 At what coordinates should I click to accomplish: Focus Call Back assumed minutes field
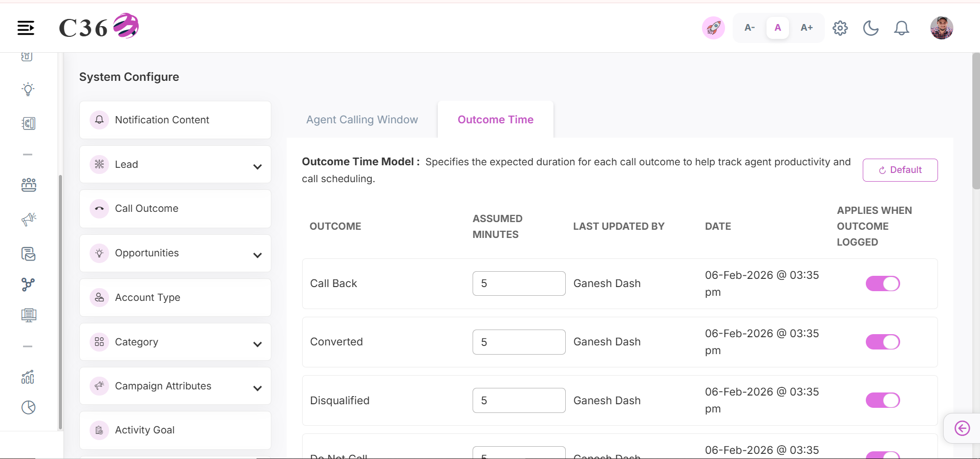[x=519, y=283]
